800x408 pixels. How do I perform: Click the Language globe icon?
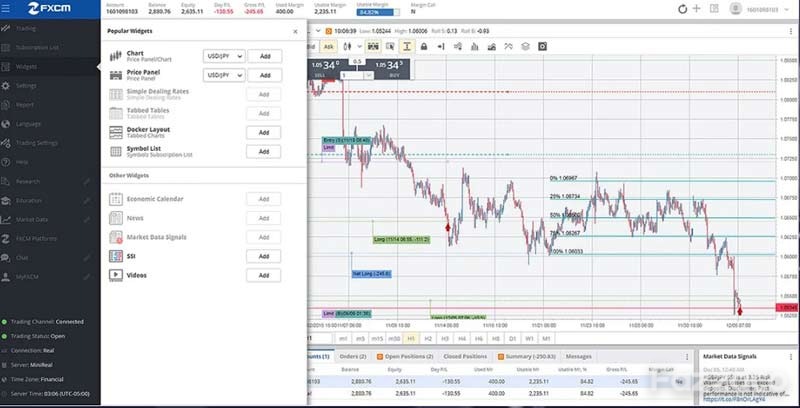[x=6, y=124]
